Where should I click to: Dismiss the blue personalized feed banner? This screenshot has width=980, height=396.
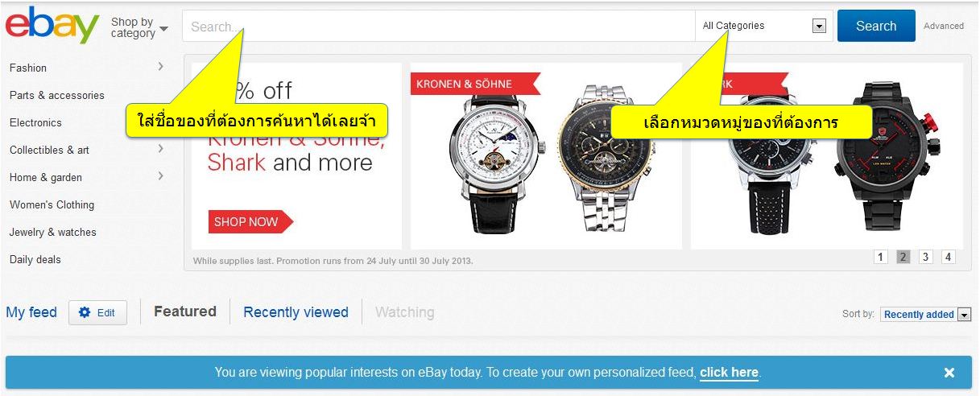click(949, 373)
